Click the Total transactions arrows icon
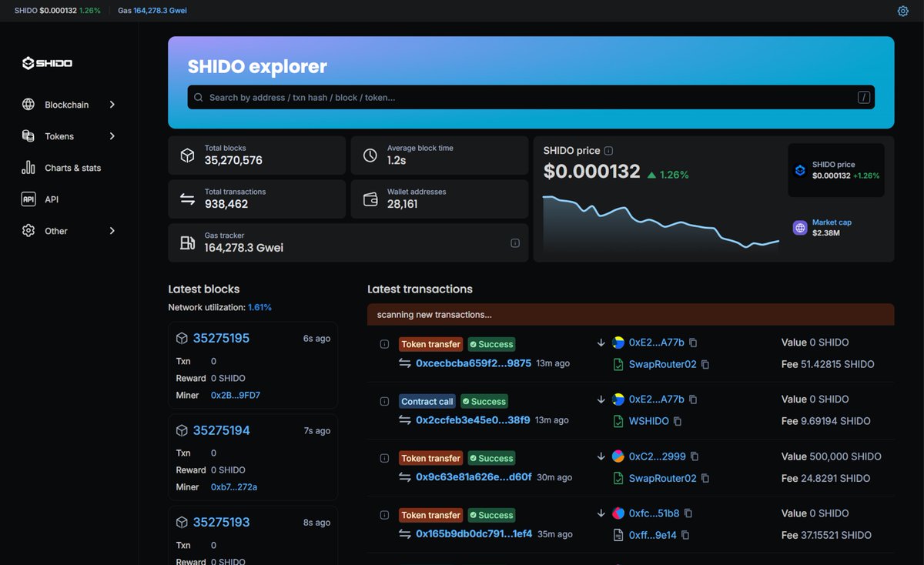Viewport: 924px width, 565px height. coord(187,199)
